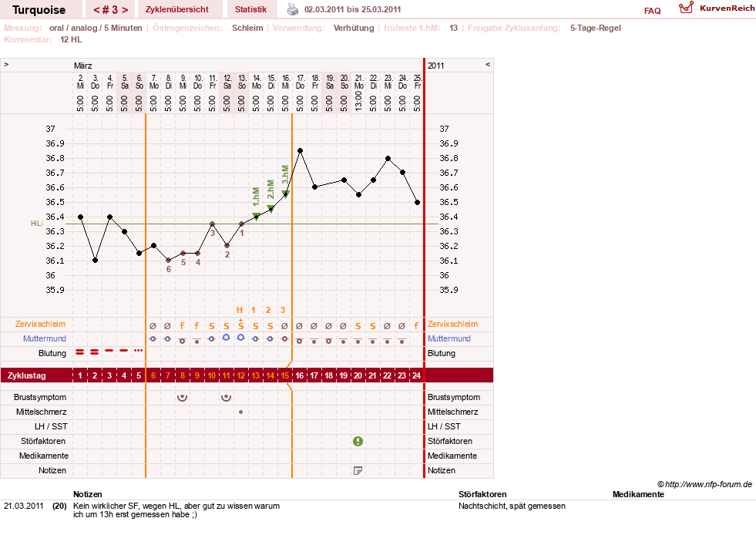The width and height of the screenshot is (756, 535).
Task: Click the 5-Tage-Regel setting value
Action: click(596, 28)
